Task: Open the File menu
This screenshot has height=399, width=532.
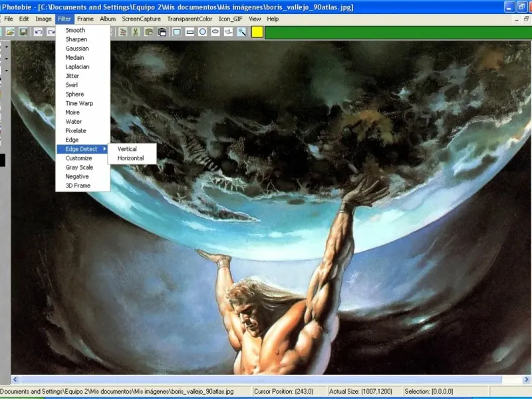Action: pyautogui.click(x=8, y=19)
